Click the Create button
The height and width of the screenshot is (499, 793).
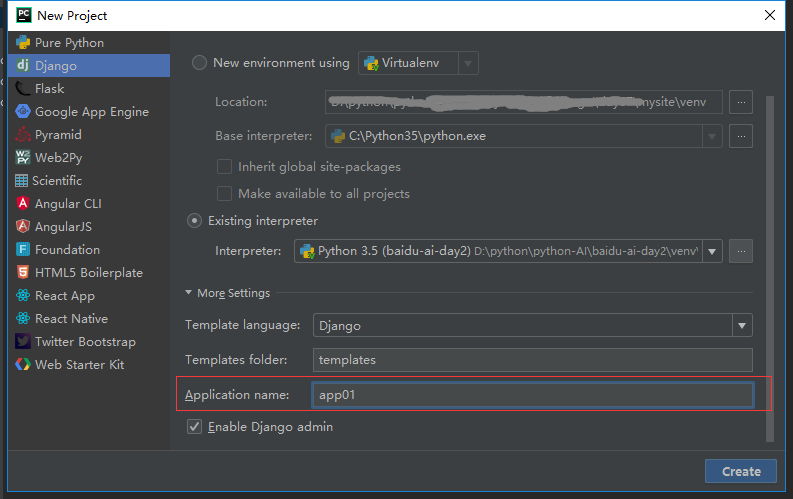pyautogui.click(x=741, y=471)
